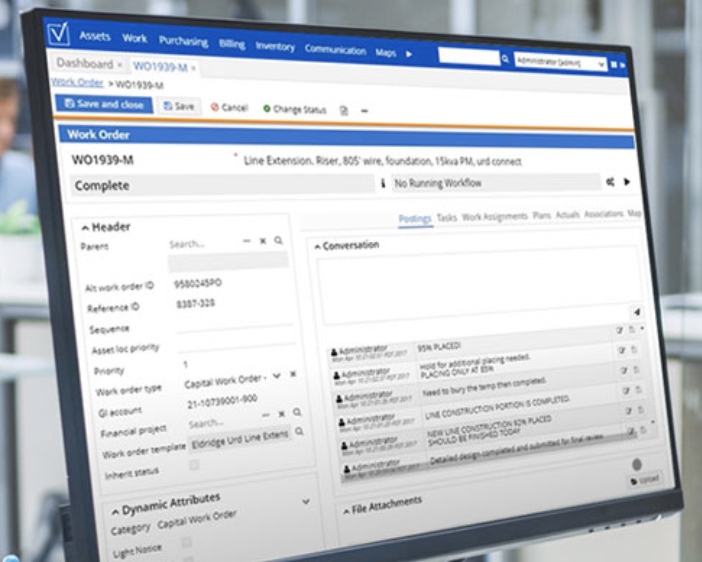Open the Maps menu
This screenshot has width=702, height=562.
tap(385, 53)
